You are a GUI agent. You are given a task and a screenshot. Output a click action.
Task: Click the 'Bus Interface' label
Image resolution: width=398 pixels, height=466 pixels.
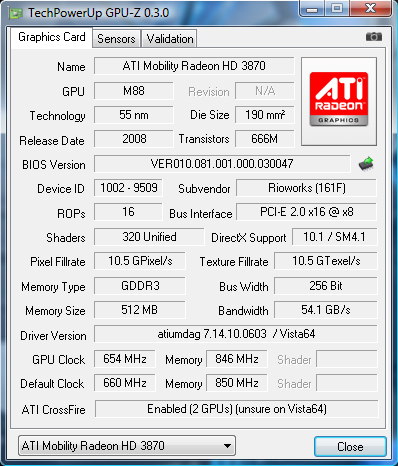pos(201,214)
